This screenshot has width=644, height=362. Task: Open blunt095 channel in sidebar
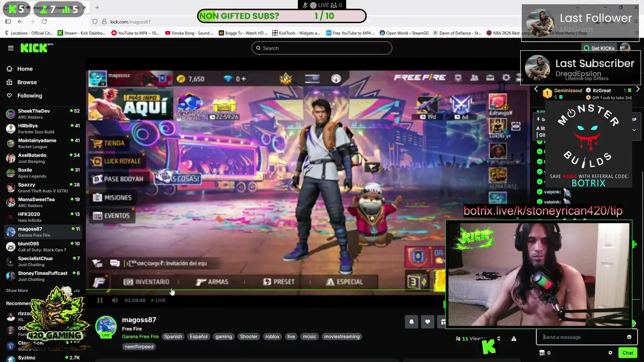click(x=43, y=246)
